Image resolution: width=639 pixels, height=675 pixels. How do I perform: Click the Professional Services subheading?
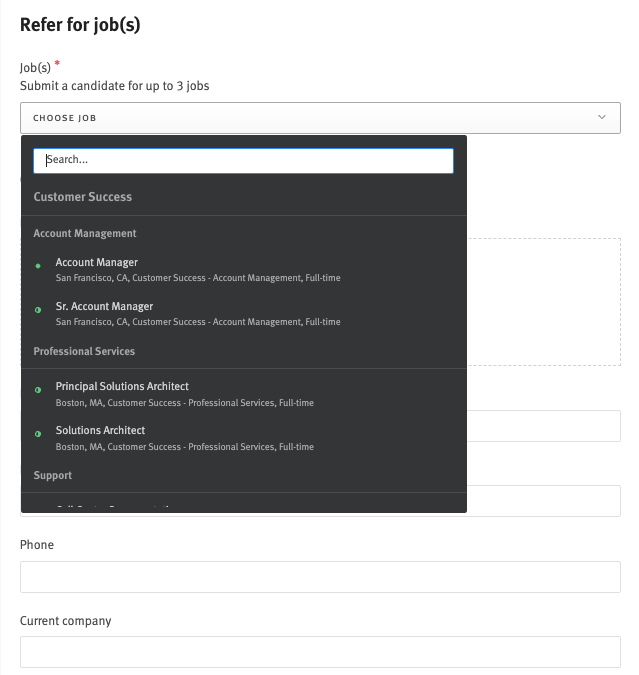click(84, 351)
